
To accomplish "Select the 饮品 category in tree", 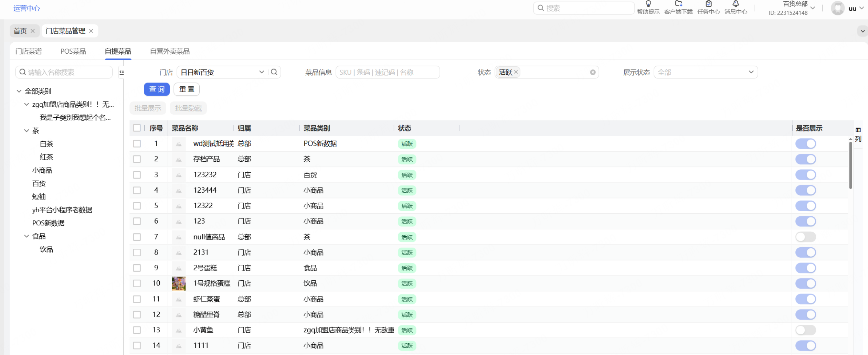I will tap(46, 249).
